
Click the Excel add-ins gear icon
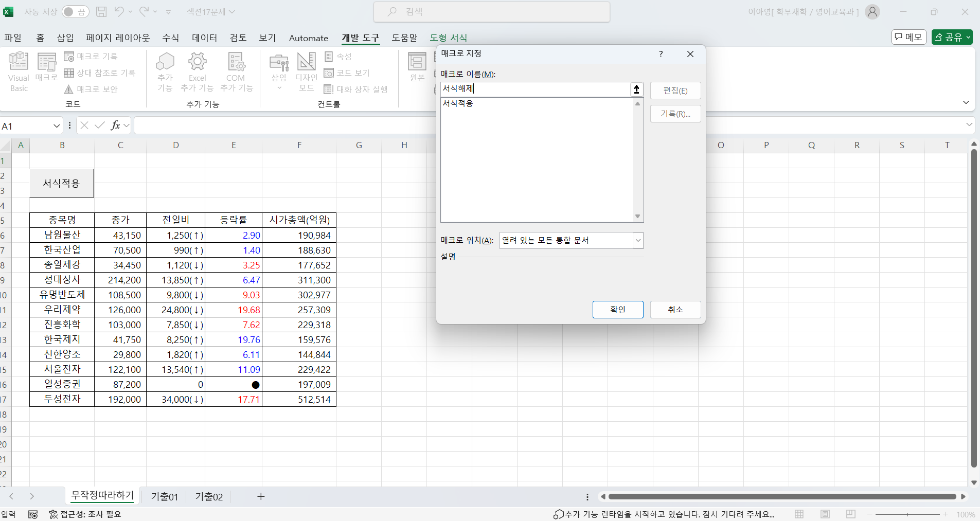(x=197, y=62)
